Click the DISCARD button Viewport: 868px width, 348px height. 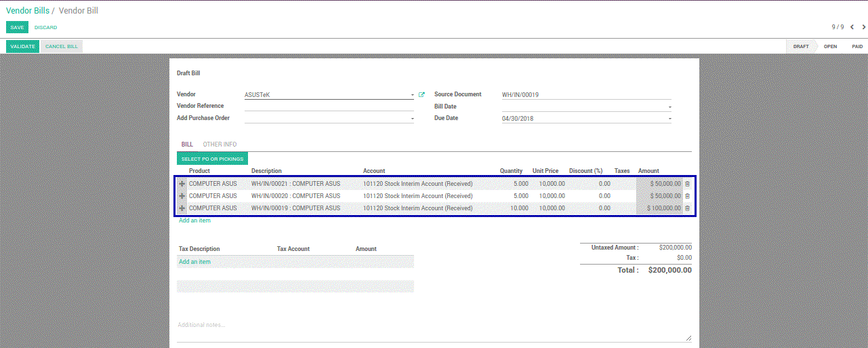[46, 27]
